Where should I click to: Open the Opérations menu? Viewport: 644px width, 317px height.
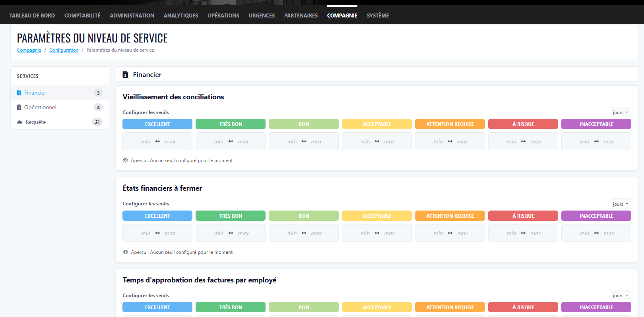(x=223, y=15)
